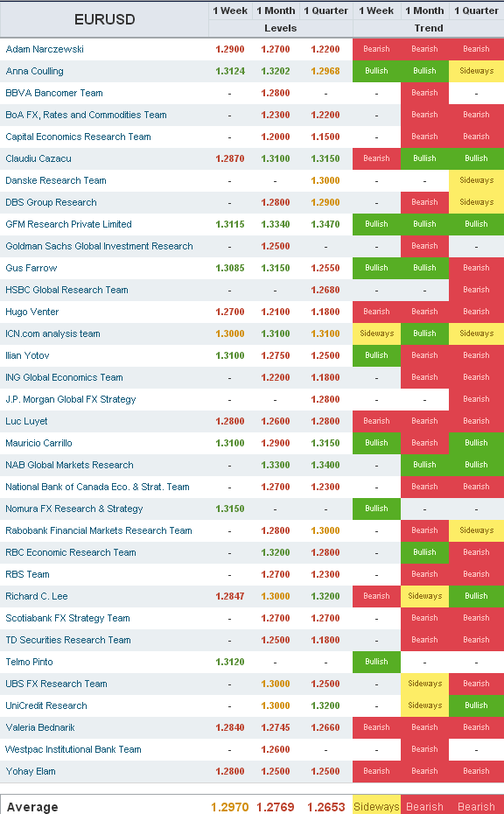Click Claudiu Cazacu's 1.2870 weekly level
504x814 pixels.
point(230,158)
